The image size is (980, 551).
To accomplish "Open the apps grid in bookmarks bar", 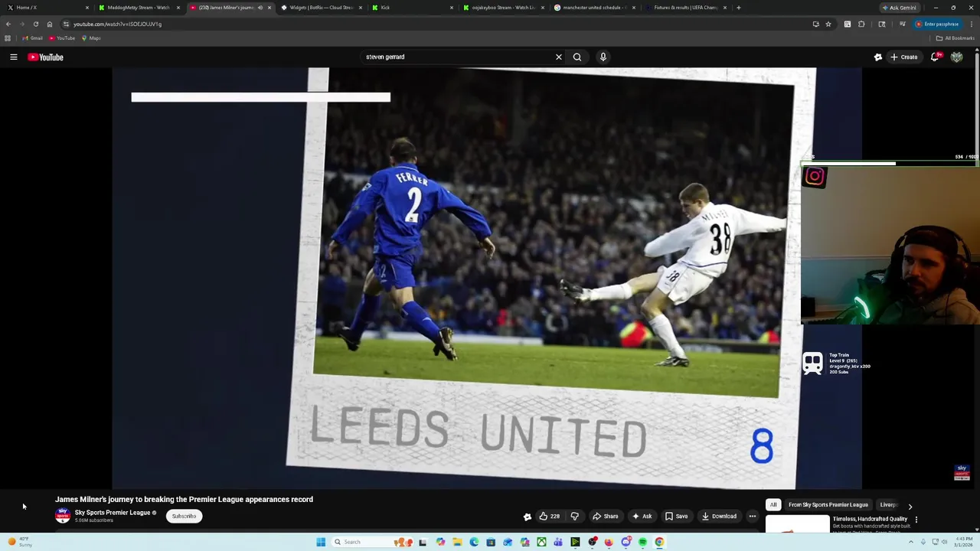I will click(8, 38).
